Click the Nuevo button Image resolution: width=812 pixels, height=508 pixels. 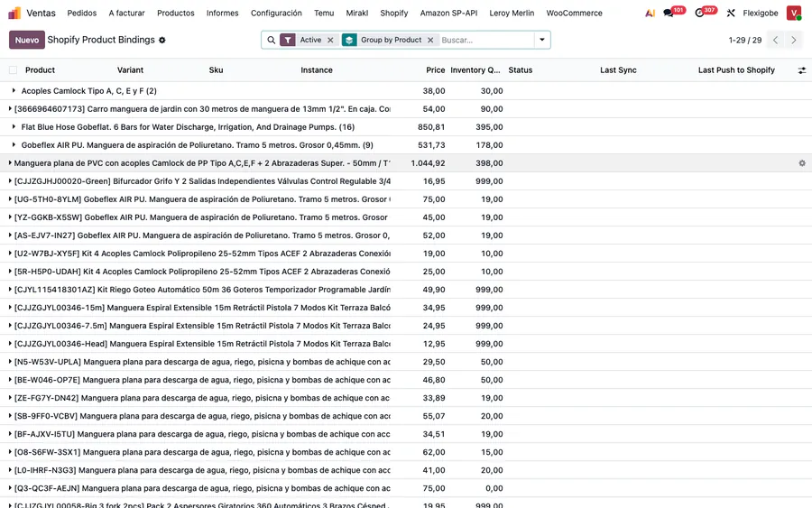[x=27, y=40]
